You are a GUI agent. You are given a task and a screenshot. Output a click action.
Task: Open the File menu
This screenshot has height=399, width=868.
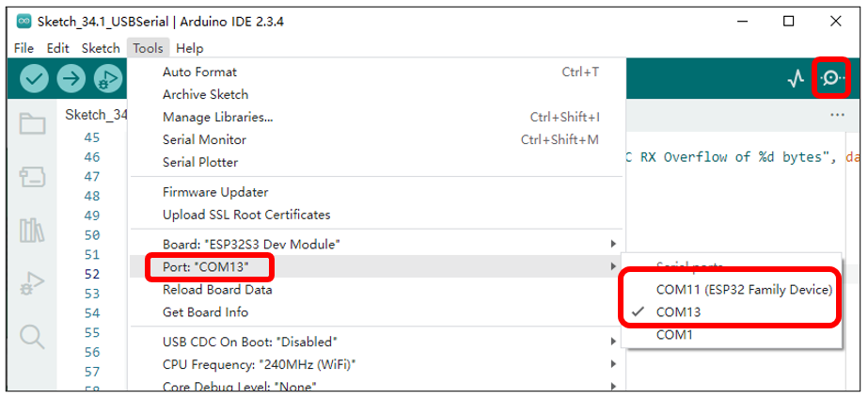24,48
